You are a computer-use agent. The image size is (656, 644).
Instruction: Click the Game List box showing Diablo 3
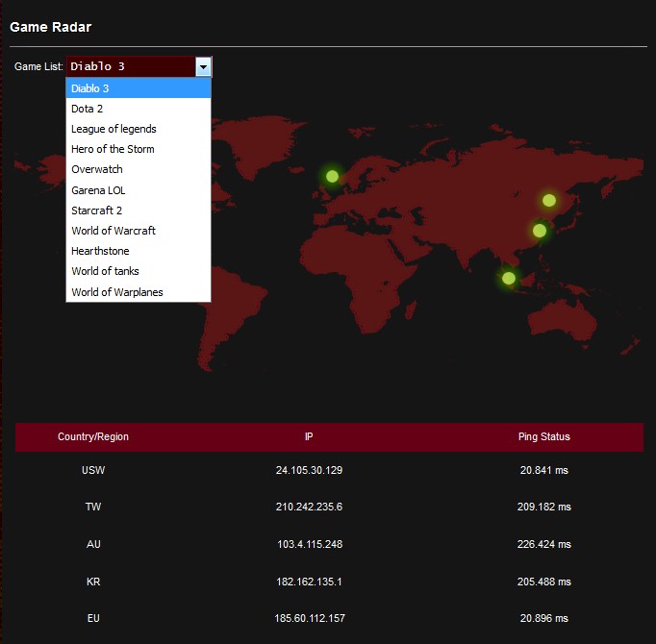tap(139, 66)
